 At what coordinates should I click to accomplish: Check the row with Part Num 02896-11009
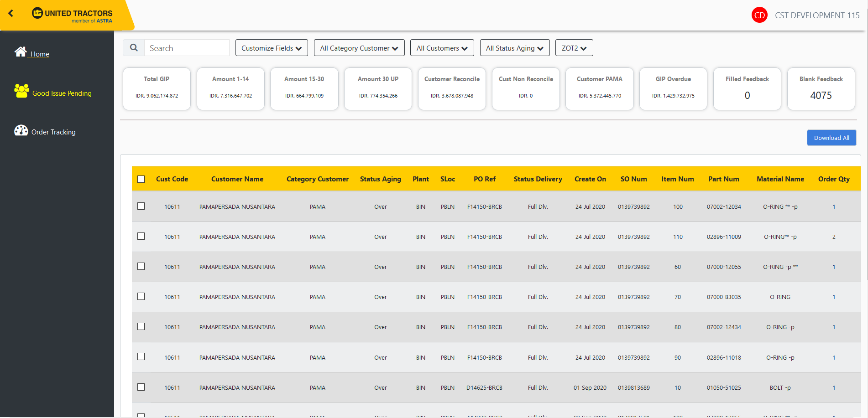[x=141, y=236]
